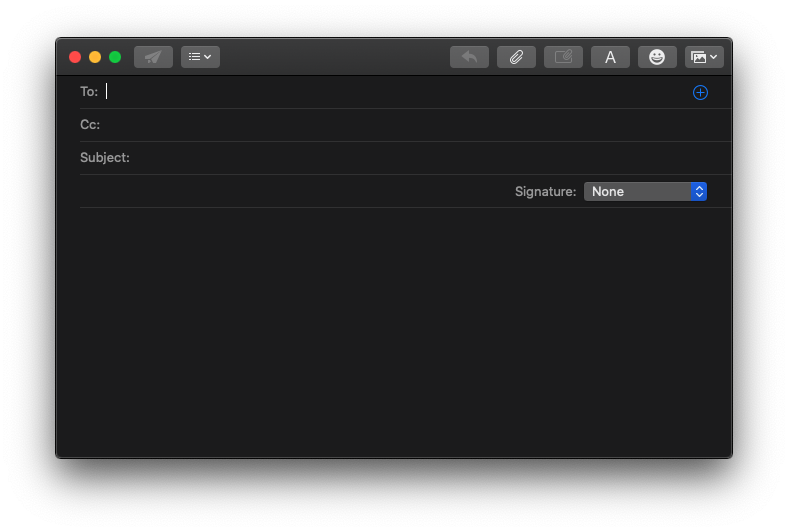788x532 pixels.
Task: Open the Signature None popup menu
Action: (x=645, y=191)
